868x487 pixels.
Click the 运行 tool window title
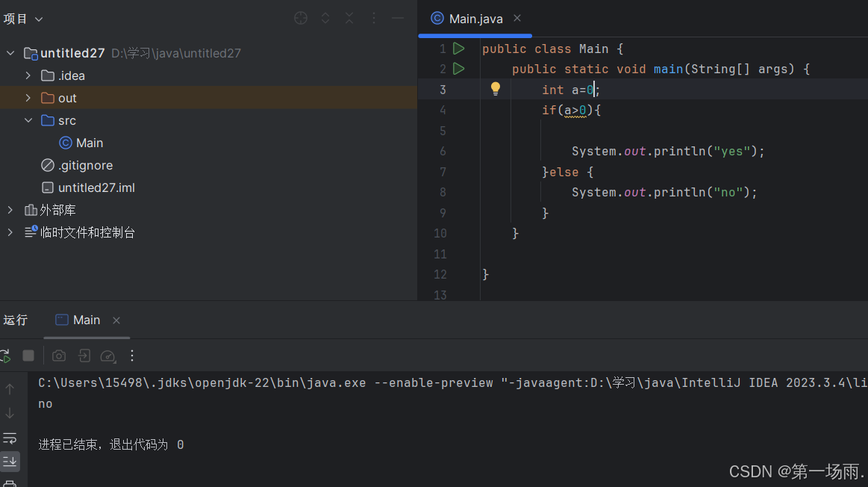[15, 320]
